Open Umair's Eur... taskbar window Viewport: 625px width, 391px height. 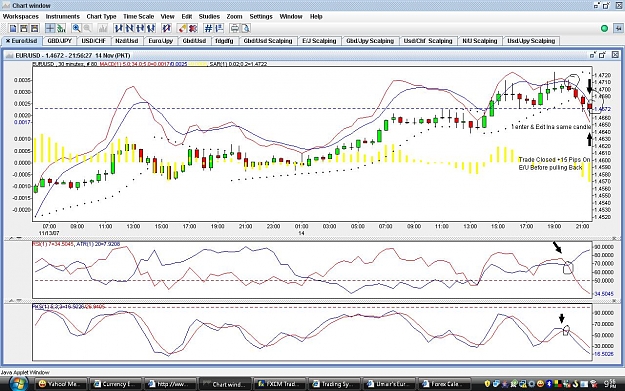[389, 384]
